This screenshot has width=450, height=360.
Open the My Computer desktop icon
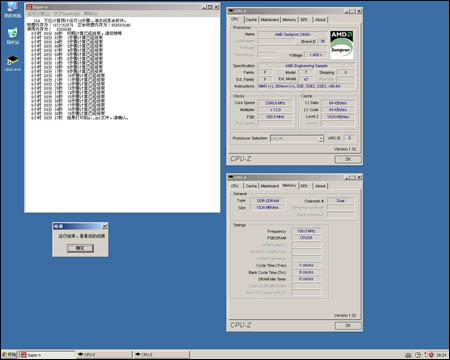[x=12, y=10]
